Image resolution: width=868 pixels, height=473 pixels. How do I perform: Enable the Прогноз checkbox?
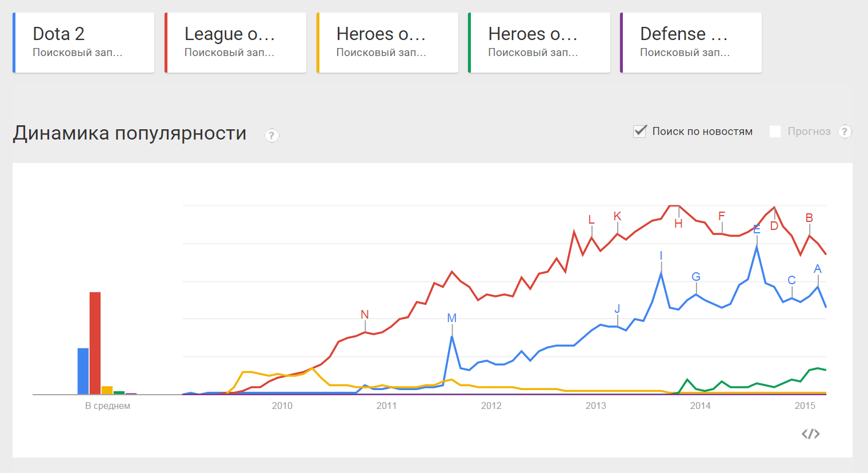click(775, 132)
